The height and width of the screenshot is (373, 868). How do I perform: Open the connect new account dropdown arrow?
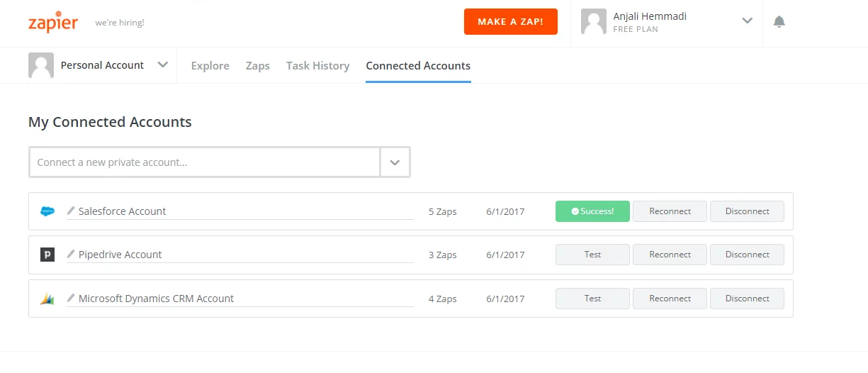pos(395,162)
